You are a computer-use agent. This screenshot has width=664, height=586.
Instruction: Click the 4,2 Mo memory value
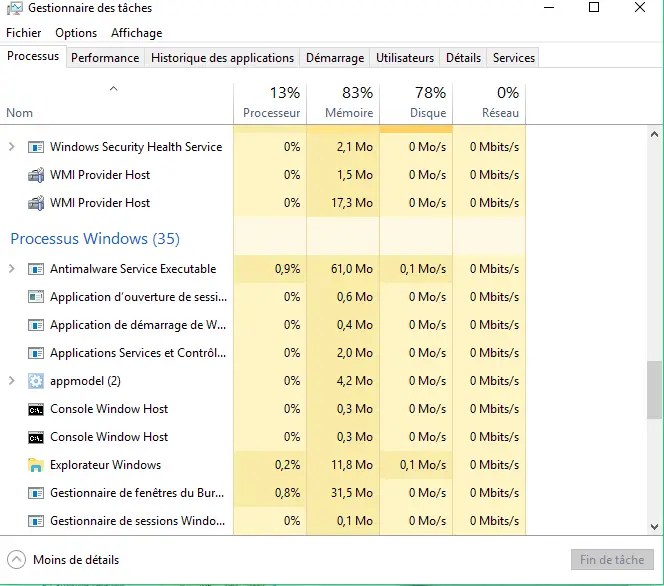click(355, 381)
